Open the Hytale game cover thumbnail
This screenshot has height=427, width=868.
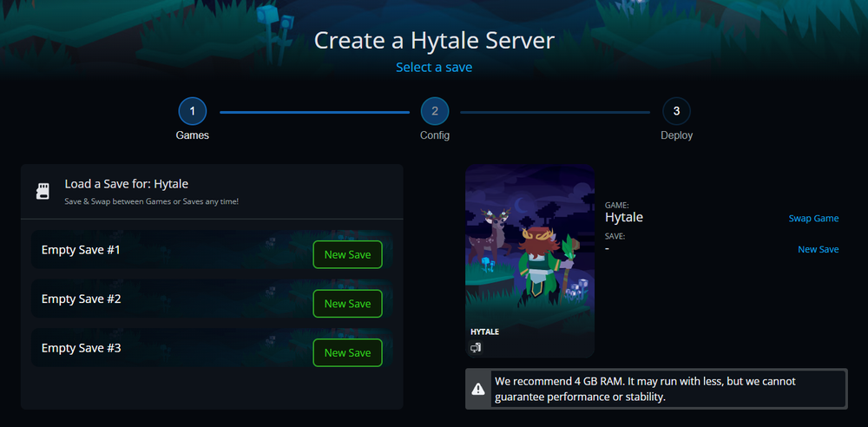point(529,261)
